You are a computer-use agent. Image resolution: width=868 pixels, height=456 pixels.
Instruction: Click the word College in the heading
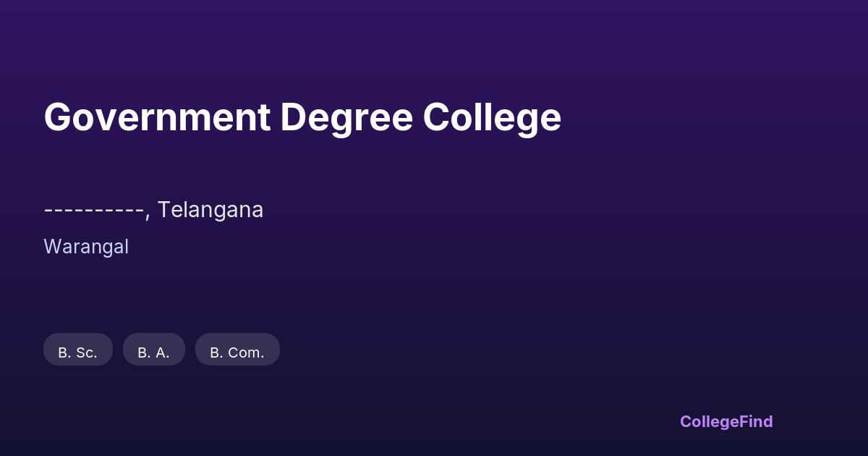click(x=492, y=117)
